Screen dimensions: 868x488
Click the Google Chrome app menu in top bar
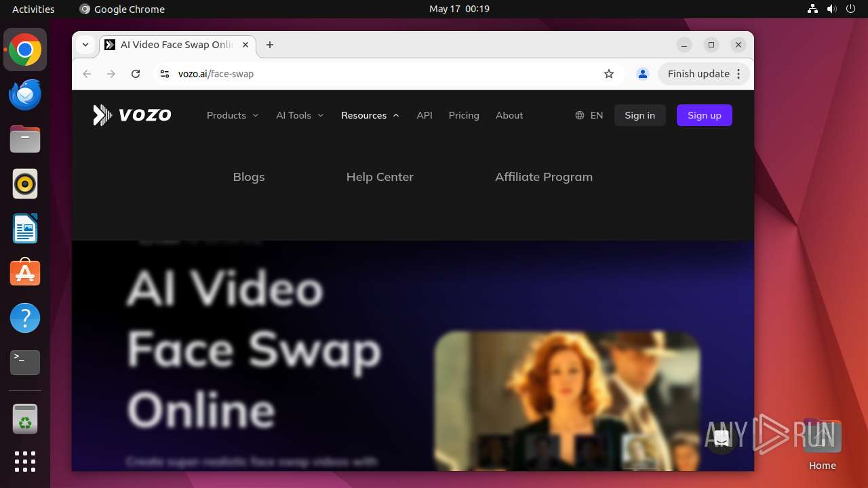point(122,9)
